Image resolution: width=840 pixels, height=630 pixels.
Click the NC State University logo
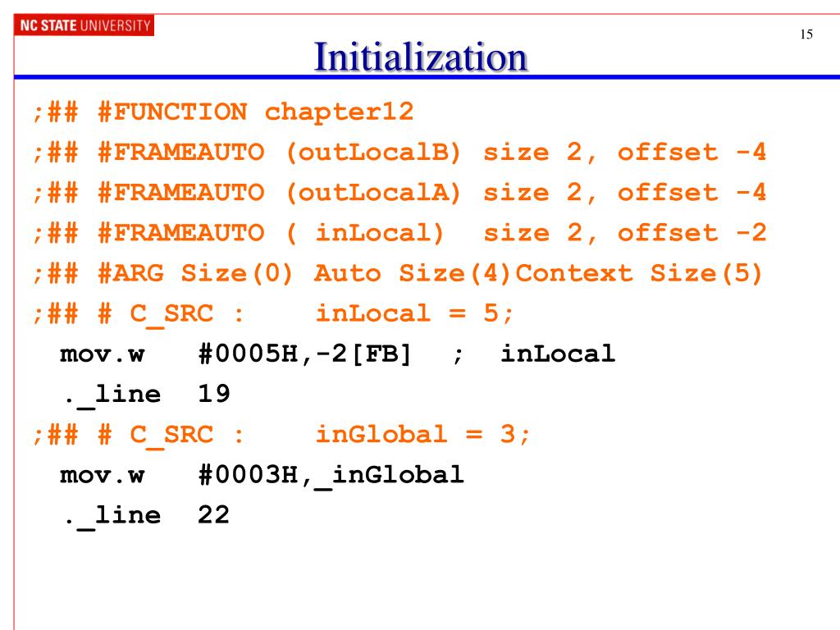[84, 25]
